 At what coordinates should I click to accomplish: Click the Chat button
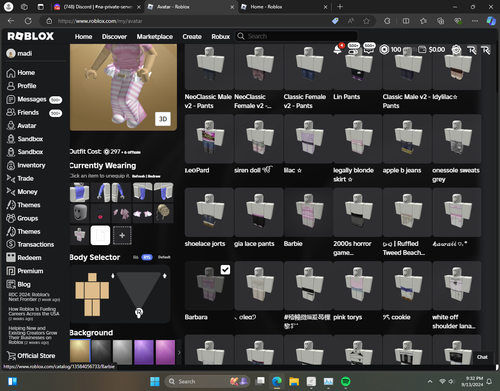[x=482, y=357]
